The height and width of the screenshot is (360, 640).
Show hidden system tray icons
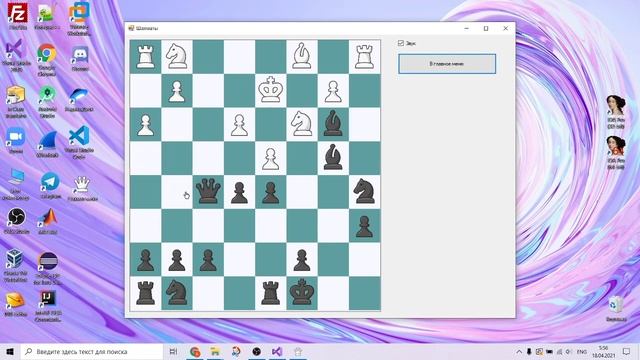(x=519, y=351)
